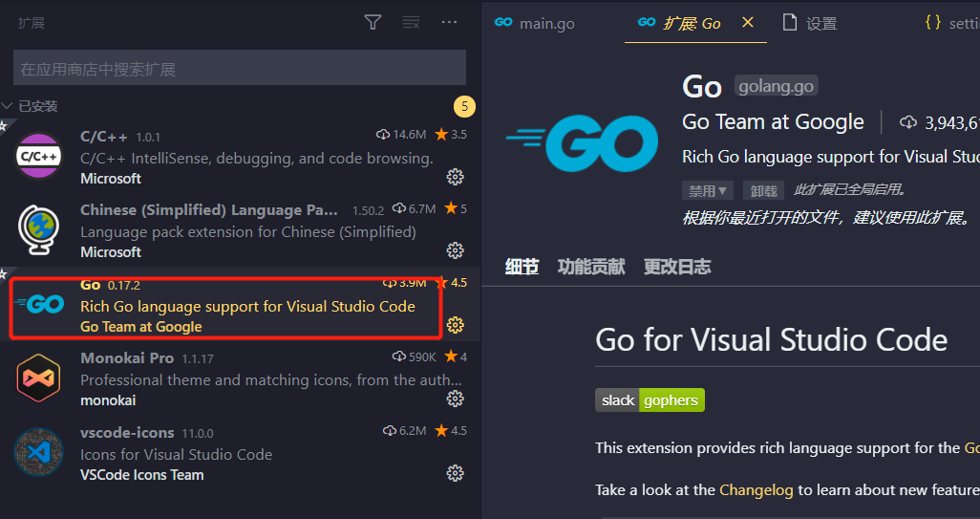
Task: Switch to the 设置 tab
Action: 811,23
